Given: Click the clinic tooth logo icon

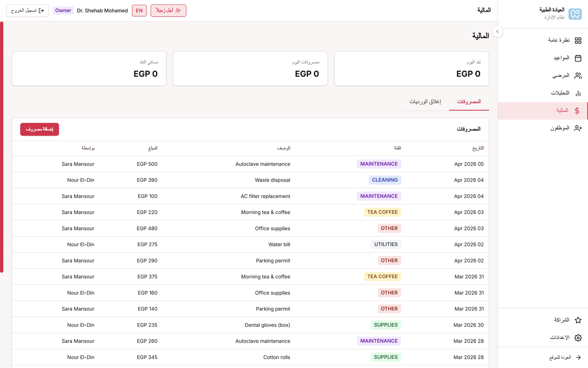Looking at the screenshot, I should pos(575,14).
